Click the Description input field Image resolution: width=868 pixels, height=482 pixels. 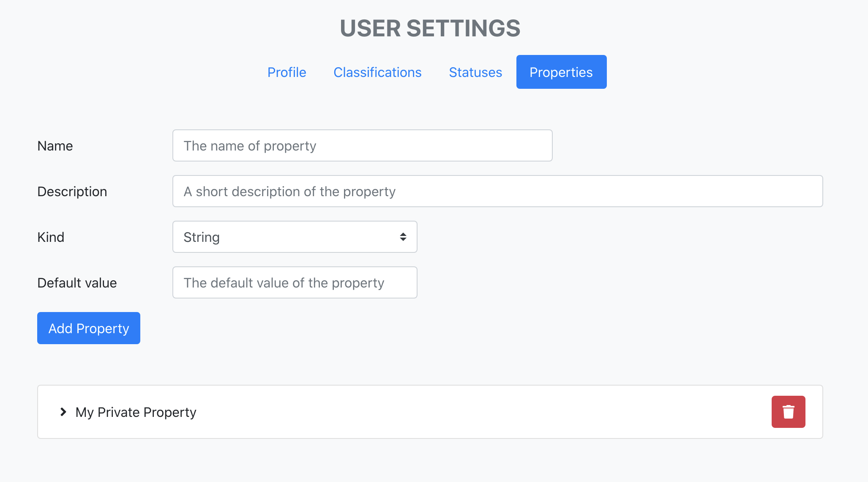tap(498, 191)
